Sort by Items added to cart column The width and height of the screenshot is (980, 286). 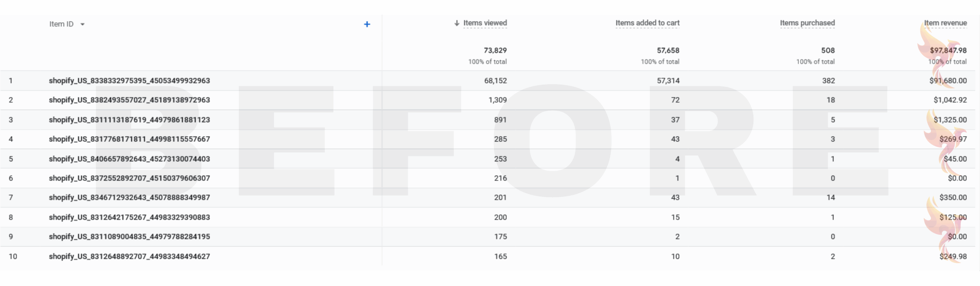coord(647,23)
